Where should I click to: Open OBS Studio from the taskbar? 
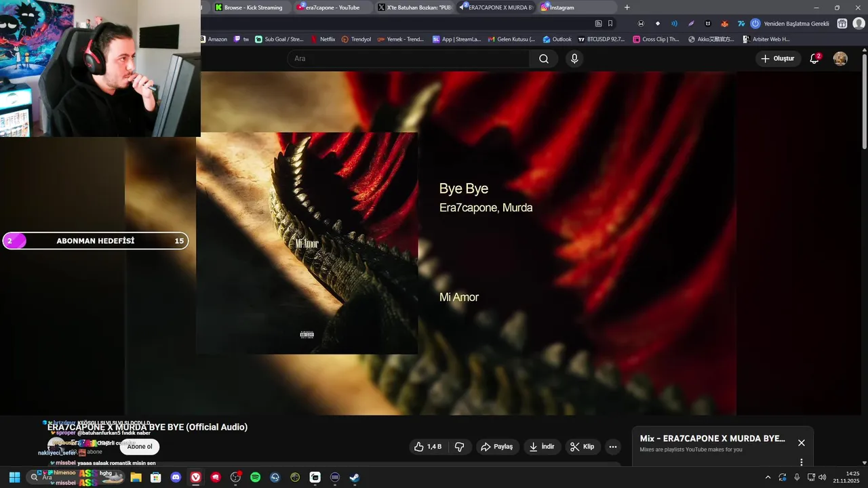[x=235, y=477]
